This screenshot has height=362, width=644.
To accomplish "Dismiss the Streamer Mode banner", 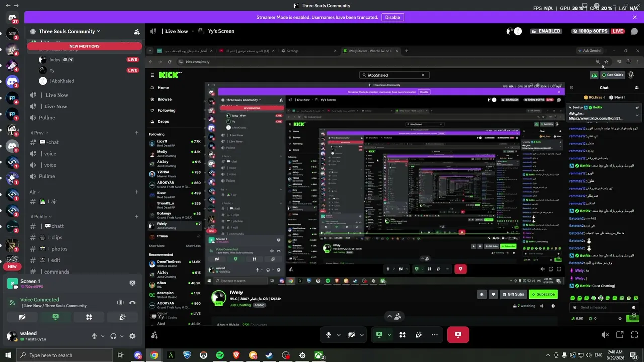I will (635, 17).
